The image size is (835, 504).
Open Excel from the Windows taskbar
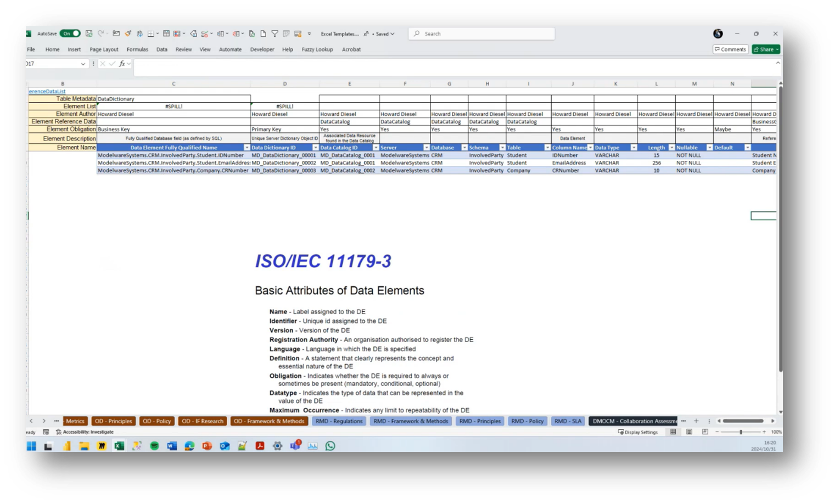[x=119, y=446]
